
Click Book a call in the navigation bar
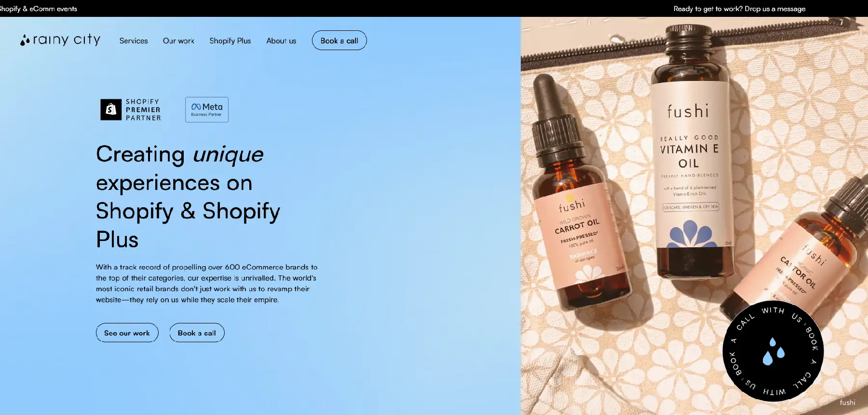[339, 40]
